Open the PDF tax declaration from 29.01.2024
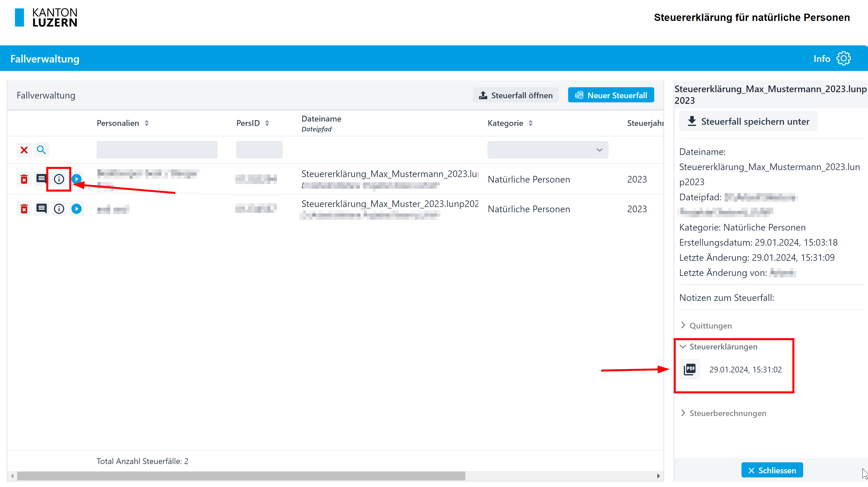 690,369
